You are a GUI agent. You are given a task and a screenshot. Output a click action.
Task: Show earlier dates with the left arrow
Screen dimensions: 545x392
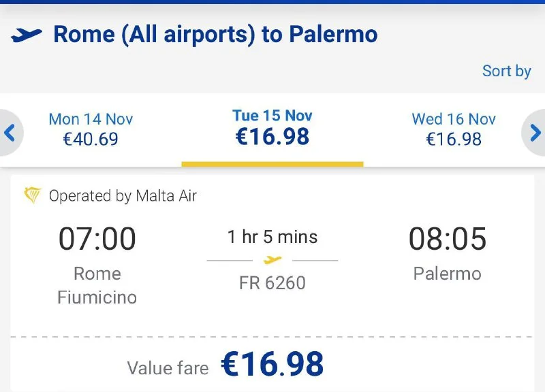tap(10, 132)
